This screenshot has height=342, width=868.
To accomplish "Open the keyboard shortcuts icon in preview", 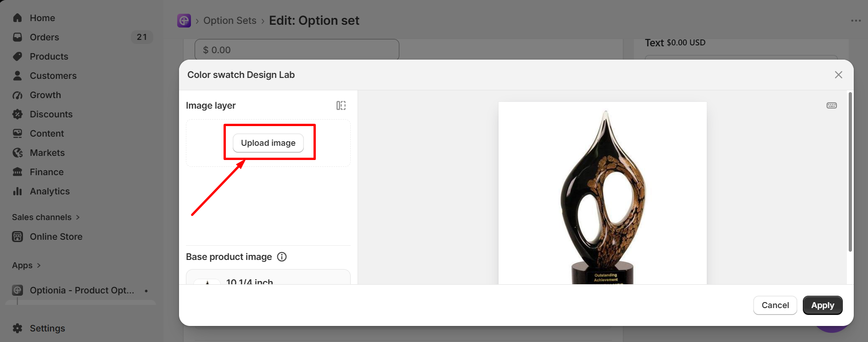I will [832, 105].
